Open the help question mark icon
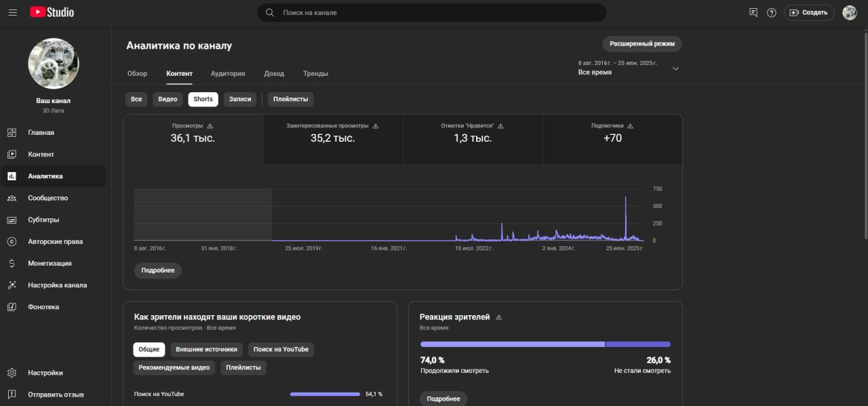The width and height of the screenshot is (868, 406). point(771,12)
